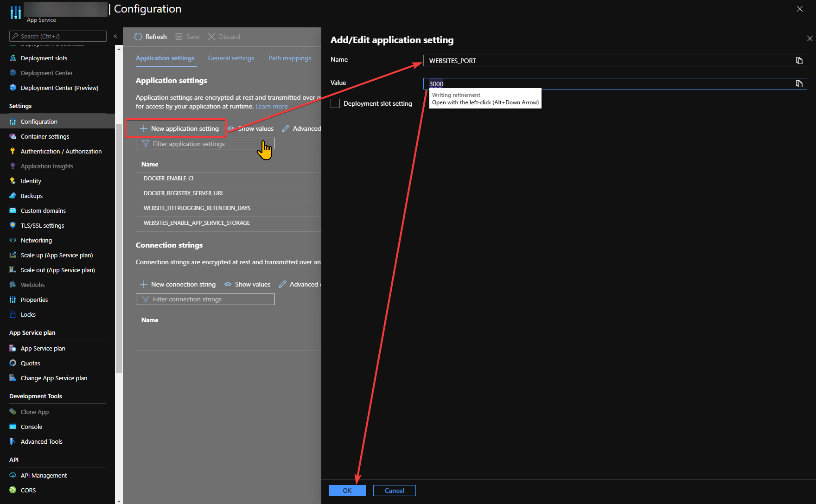Viewport: 816px width, 504px height.
Task: Focus sidebar Search (Ctrl+/) box
Action: pyautogui.click(x=58, y=36)
